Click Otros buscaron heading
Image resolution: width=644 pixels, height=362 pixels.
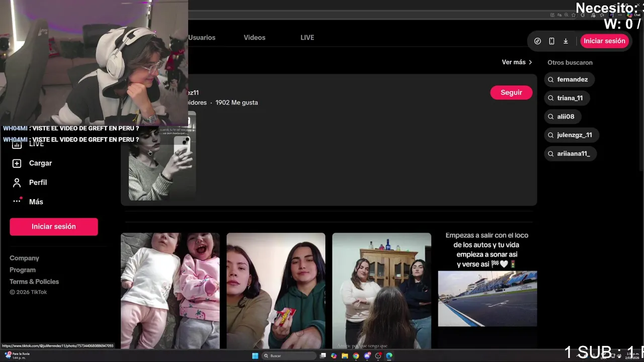coord(570,62)
